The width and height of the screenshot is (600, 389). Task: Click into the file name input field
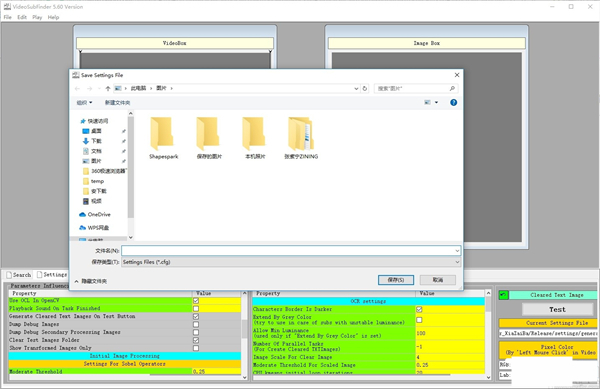291,251
